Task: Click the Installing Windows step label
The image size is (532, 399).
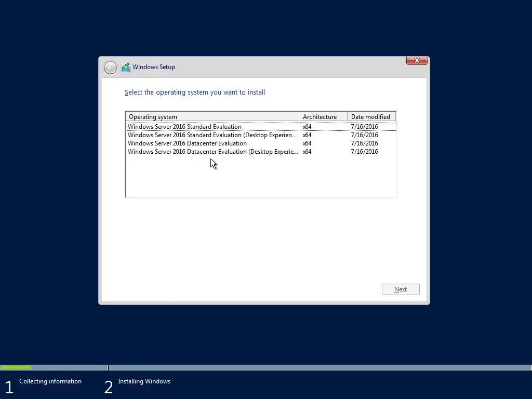Action: [x=144, y=381]
